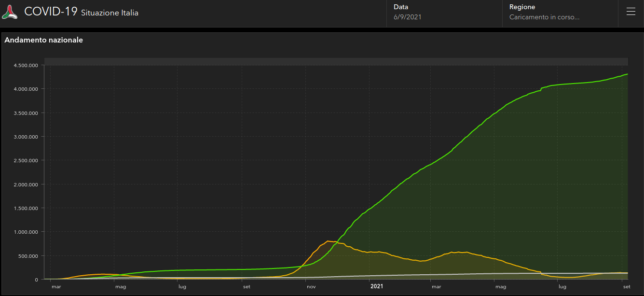This screenshot has width=644, height=296.
Task: Click the chart zoom scrollbar above plot
Action: coord(336,61)
